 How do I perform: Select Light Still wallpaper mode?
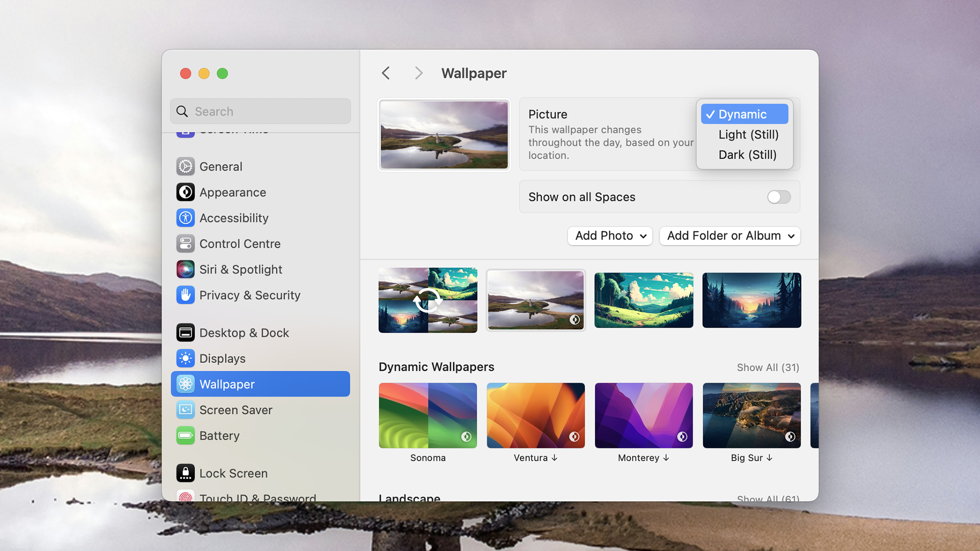point(746,134)
